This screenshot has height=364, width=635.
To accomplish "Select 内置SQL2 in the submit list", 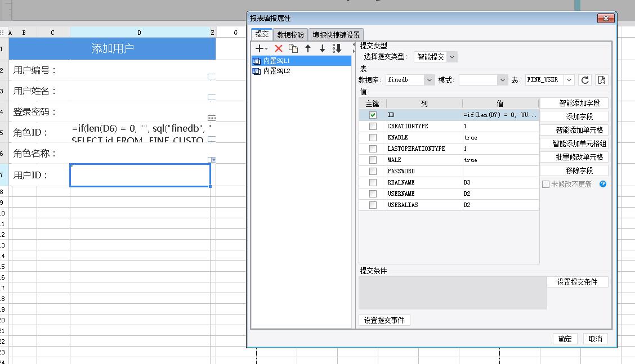I will point(276,71).
